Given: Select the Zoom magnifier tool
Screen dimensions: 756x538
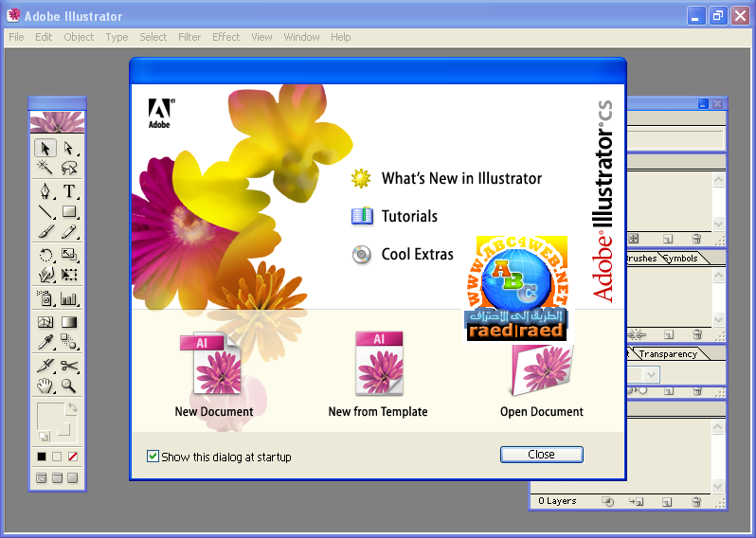Looking at the screenshot, I should (x=68, y=386).
